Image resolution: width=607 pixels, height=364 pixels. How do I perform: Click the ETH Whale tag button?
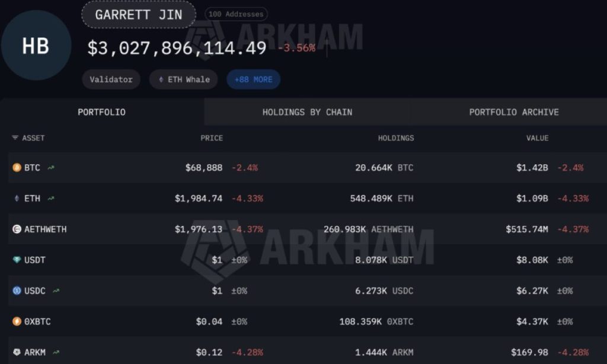(x=184, y=79)
